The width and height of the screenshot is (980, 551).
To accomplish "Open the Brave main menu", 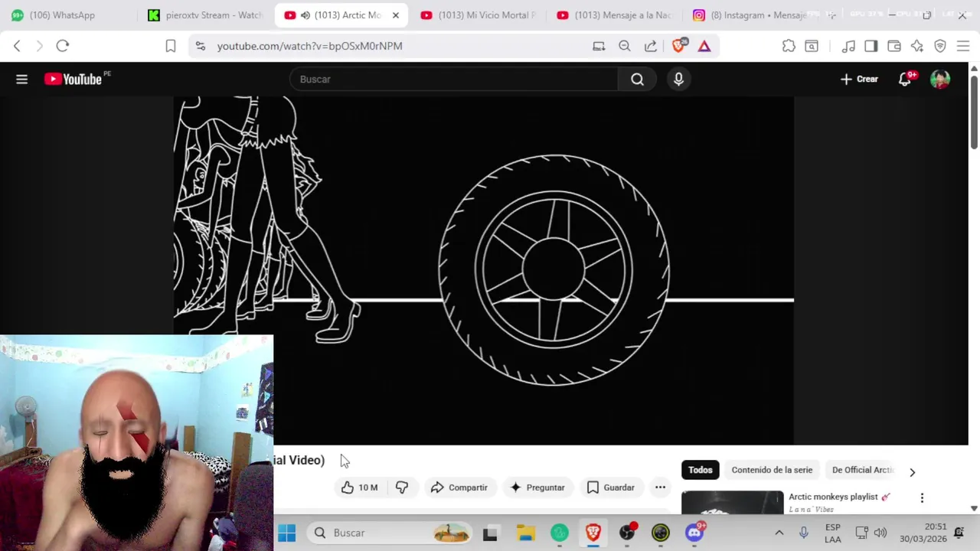I will click(x=963, y=46).
